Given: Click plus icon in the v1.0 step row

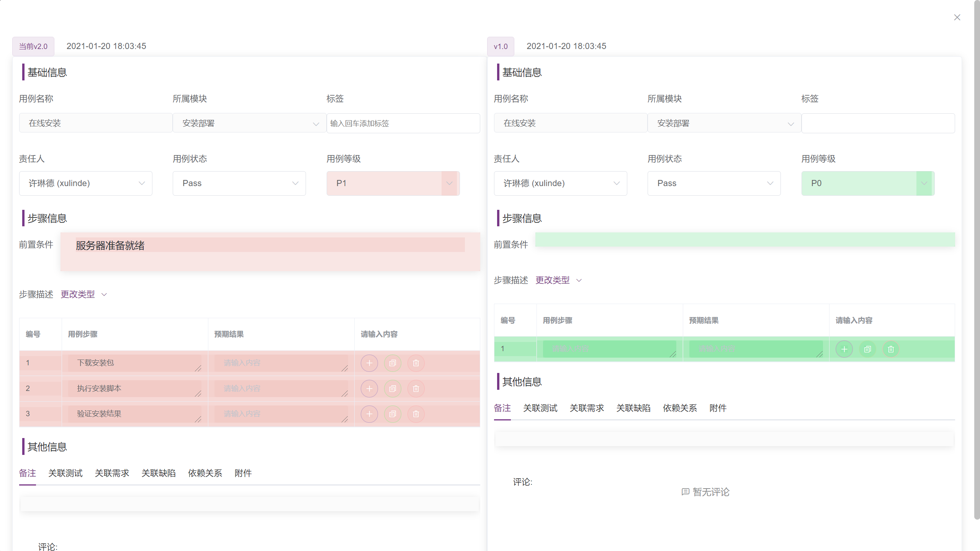Looking at the screenshot, I should [x=844, y=349].
